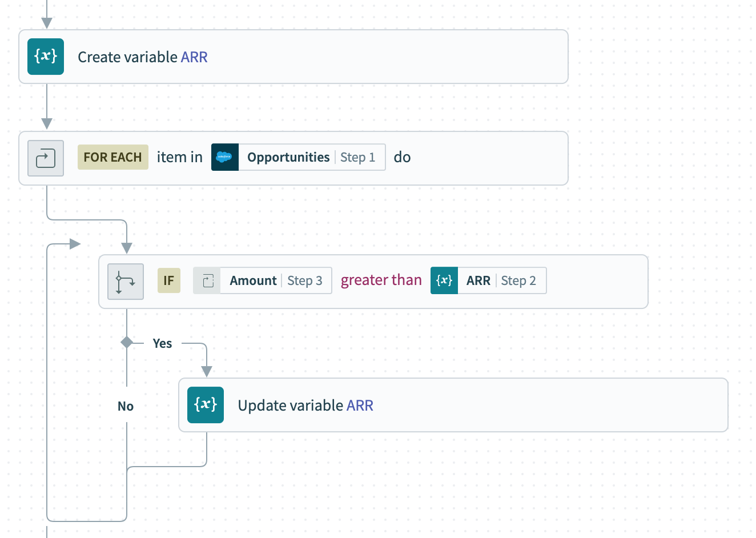Image resolution: width=756 pixels, height=538 pixels.
Task: Click the Yes branch diamond connector
Action: [x=126, y=343]
